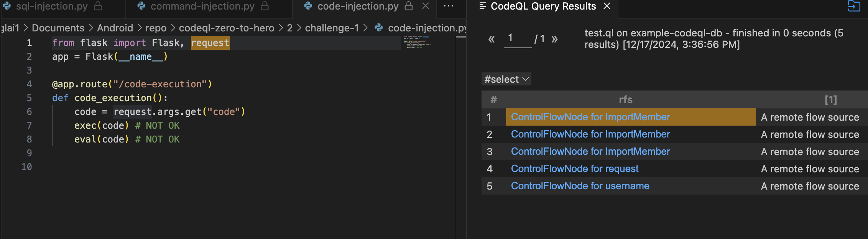Close the CodeQL Query Results panel
The width and height of the screenshot is (868, 239).
click(x=607, y=6)
